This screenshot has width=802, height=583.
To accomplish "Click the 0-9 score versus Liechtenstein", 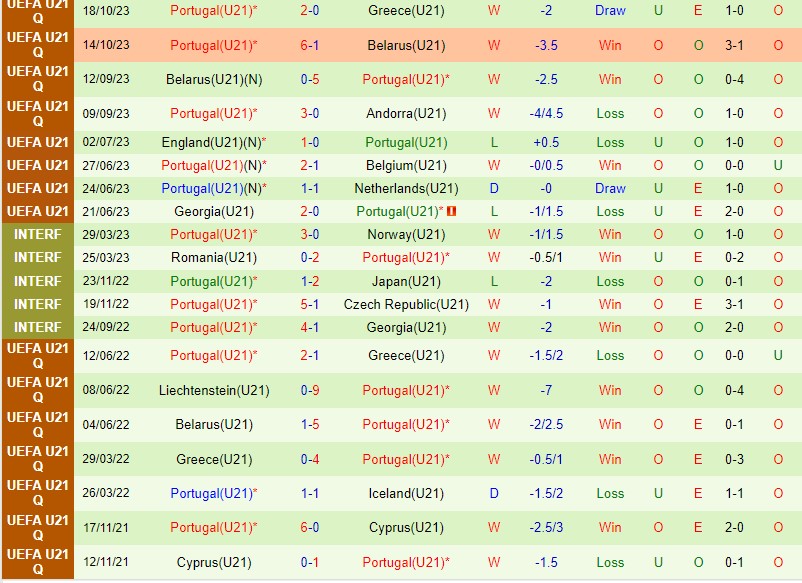I will (309, 390).
